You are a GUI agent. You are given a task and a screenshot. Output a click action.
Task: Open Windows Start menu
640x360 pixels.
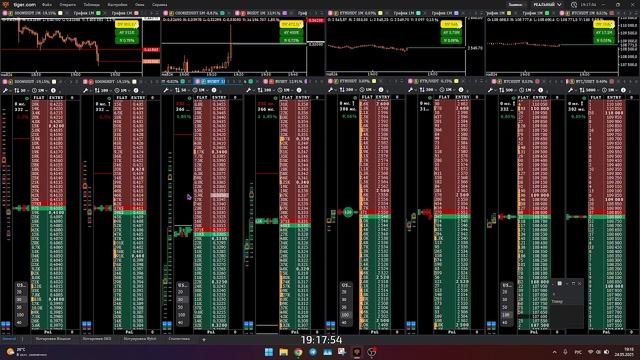(x=269, y=352)
